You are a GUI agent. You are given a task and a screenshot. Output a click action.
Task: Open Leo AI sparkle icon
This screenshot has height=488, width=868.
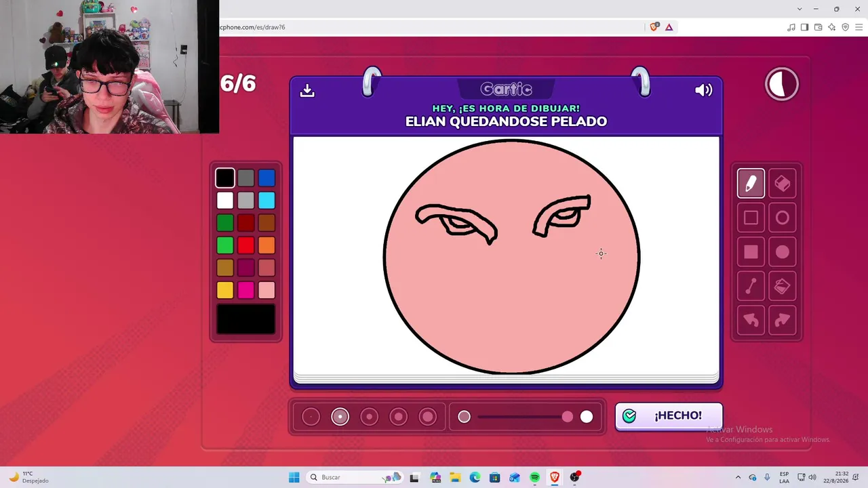[831, 27]
